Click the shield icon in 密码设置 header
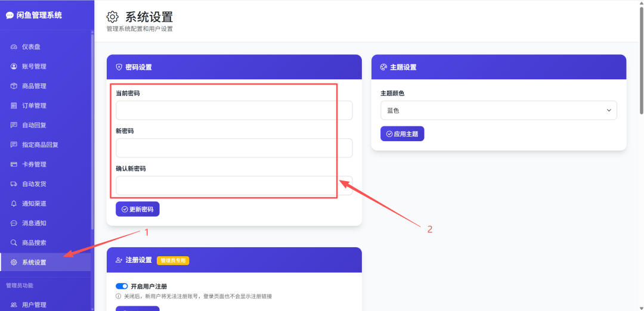The height and width of the screenshot is (311, 644). [119, 67]
